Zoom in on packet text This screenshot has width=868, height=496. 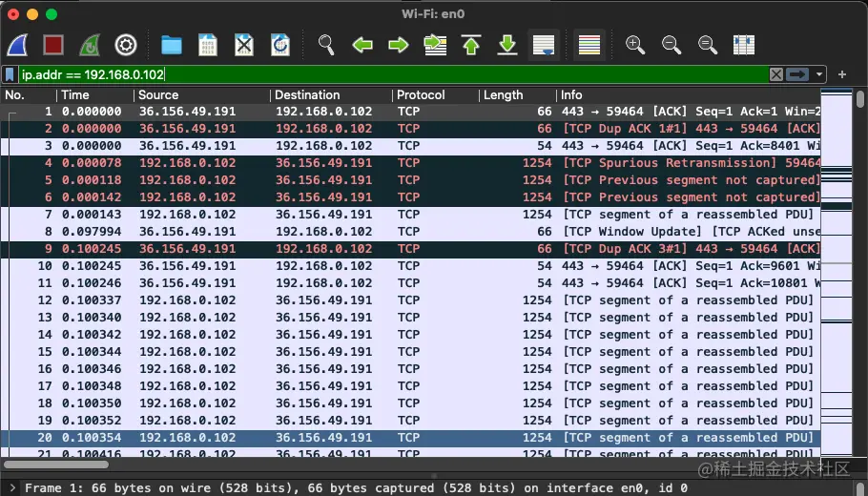pyautogui.click(x=635, y=45)
